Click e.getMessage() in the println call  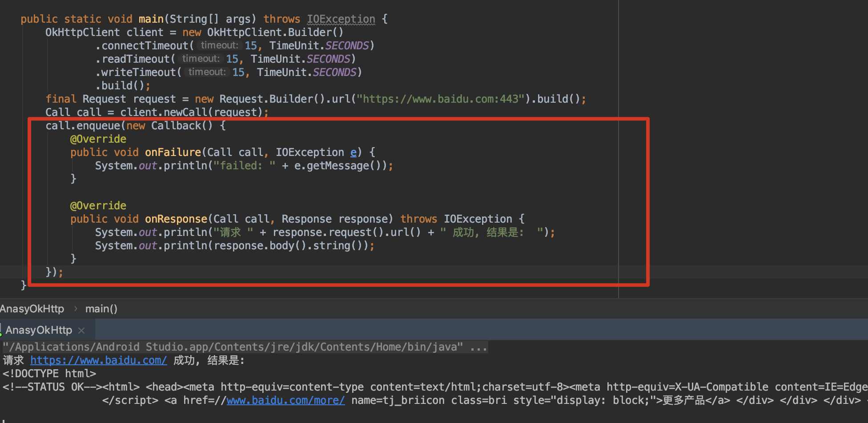point(338,166)
